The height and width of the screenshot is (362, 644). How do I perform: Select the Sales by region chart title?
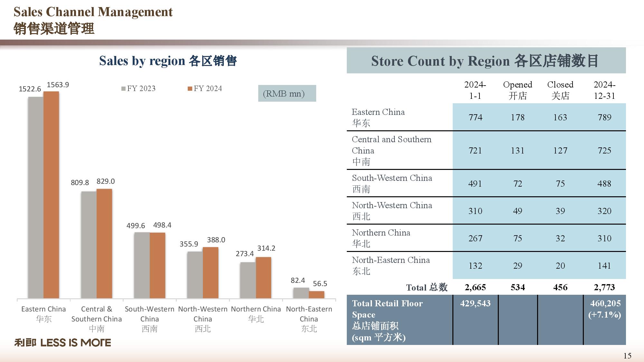pyautogui.click(x=168, y=61)
